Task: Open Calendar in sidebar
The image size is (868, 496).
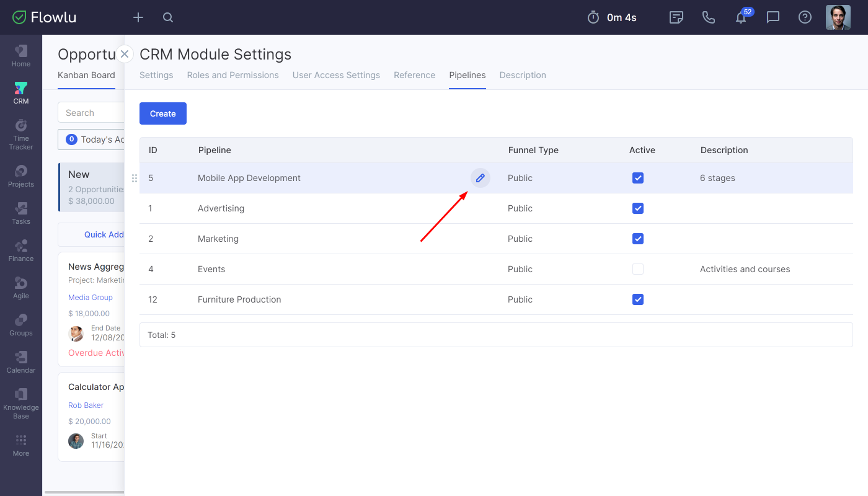Action: [21, 362]
